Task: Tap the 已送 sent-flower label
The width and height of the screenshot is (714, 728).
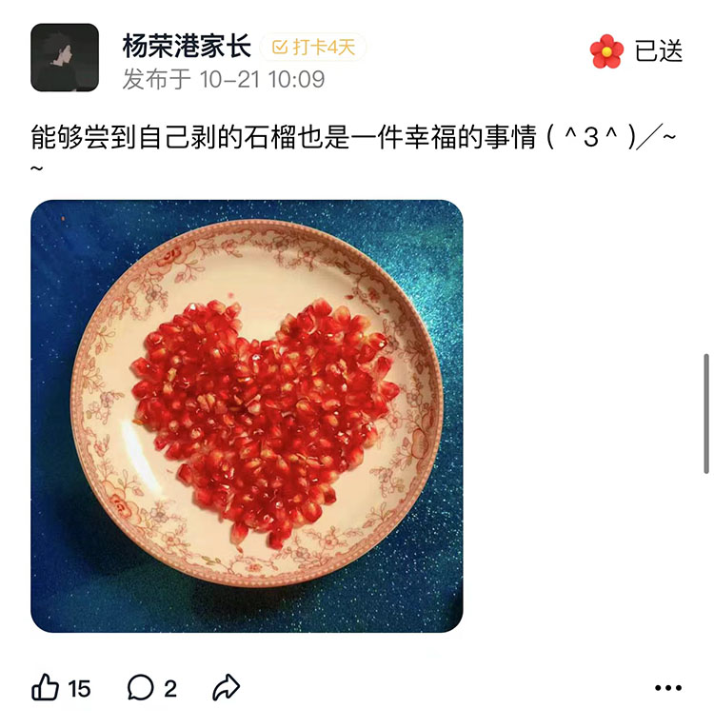Action: tap(658, 51)
